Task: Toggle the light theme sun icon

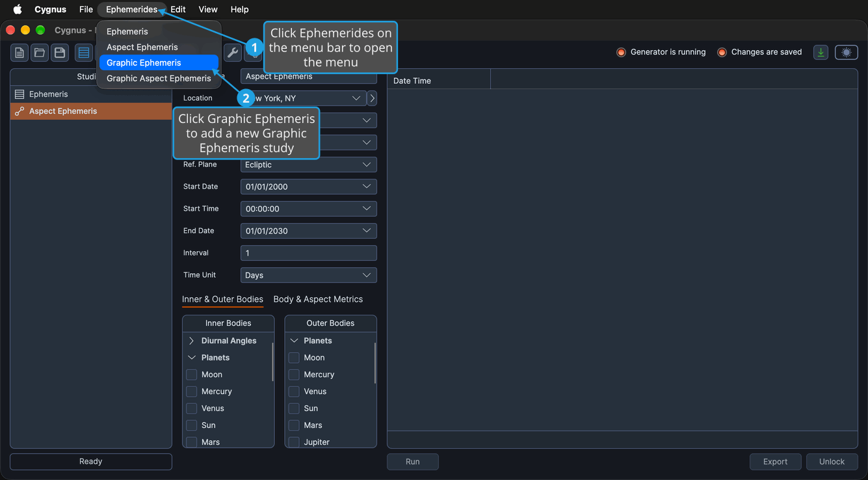Action: (846, 53)
